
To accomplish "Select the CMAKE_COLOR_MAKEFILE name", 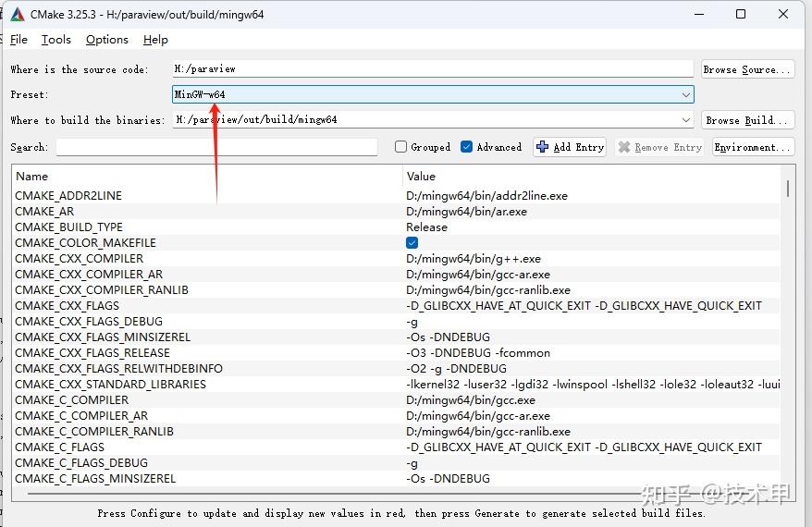I will pyautogui.click(x=85, y=243).
